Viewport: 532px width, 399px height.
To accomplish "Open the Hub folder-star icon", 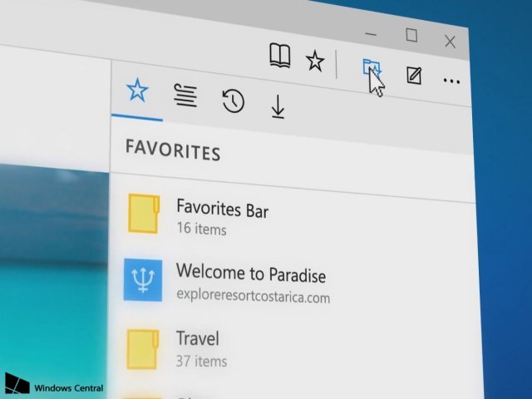I will pos(372,68).
